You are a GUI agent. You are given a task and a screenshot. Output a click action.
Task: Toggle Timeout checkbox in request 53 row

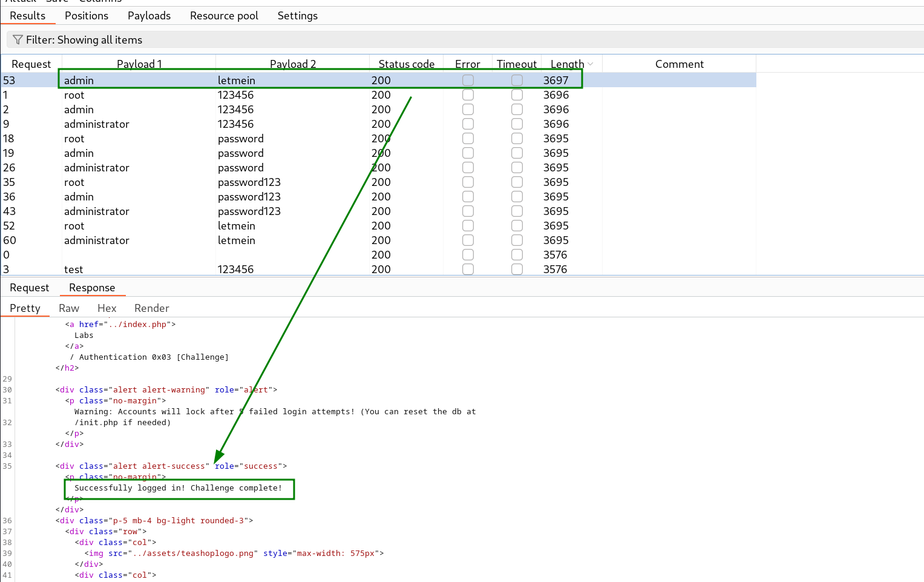517,81
